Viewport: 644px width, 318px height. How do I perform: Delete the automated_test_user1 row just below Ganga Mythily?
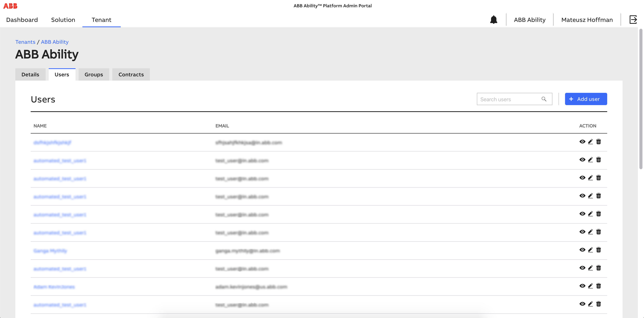(x=599, y=268)
